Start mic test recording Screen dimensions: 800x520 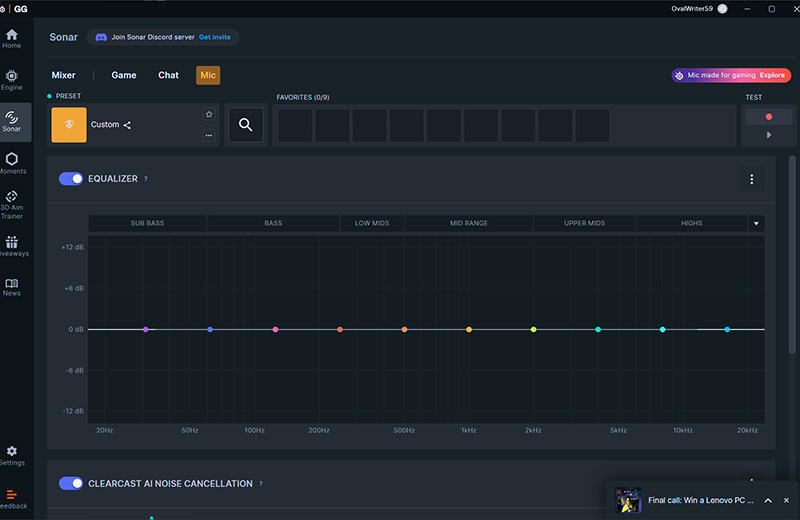[768, 117]
